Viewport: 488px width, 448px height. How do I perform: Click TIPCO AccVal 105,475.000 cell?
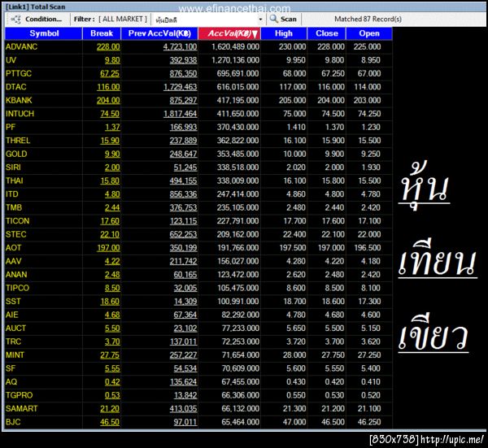238,288
